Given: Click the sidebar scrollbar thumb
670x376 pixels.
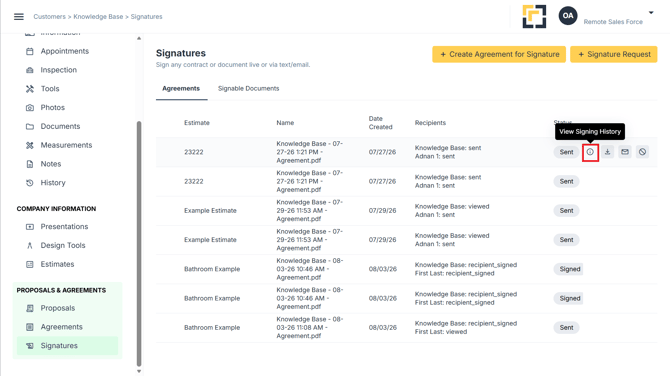Looking at the screenshot, I should (139, 244).
